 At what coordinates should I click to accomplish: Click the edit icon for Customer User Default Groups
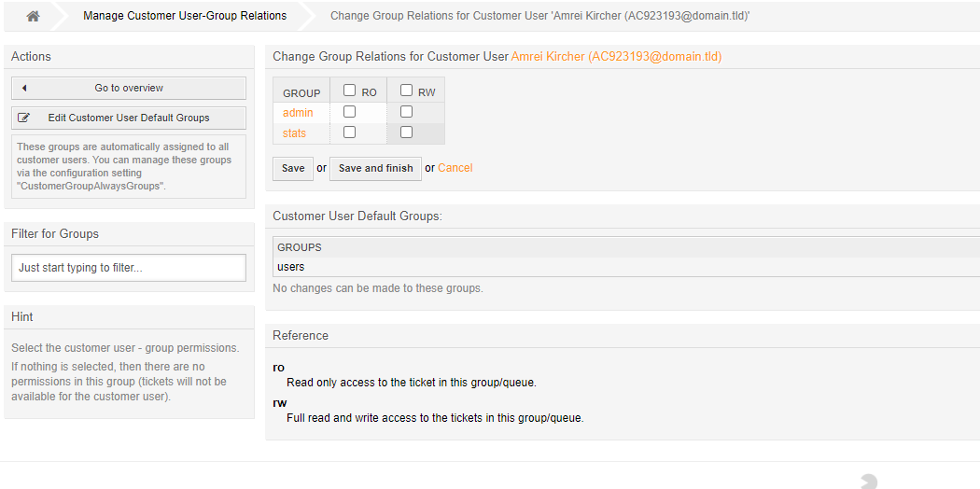(x=24, y=119)
